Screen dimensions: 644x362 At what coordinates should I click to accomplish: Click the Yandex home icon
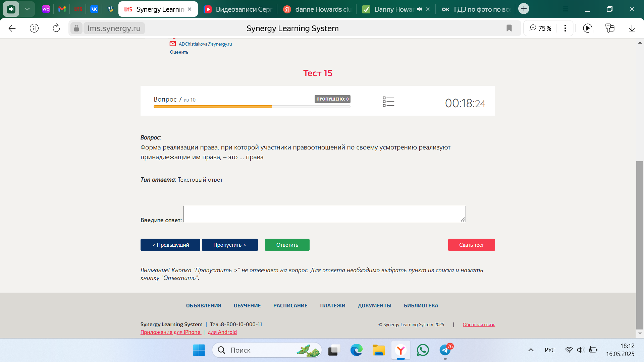[34, 28]
